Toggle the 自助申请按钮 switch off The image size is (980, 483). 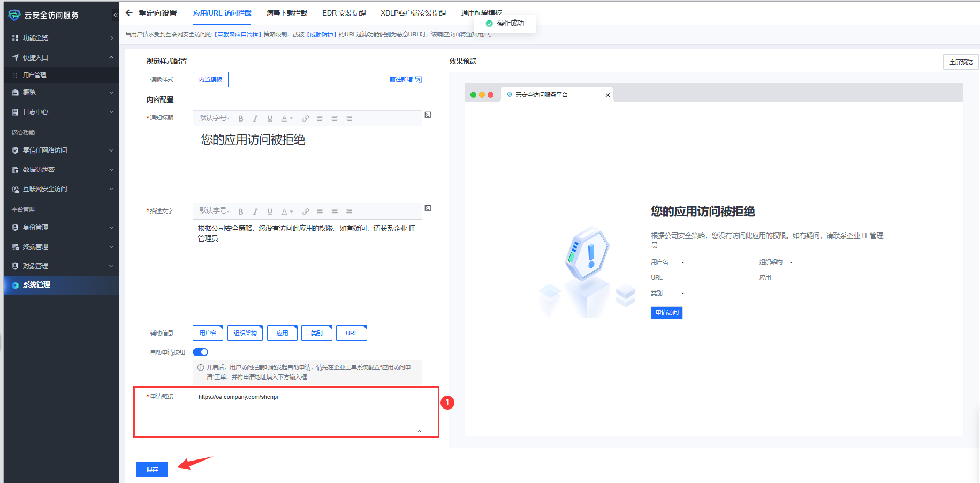click(200, 352)
